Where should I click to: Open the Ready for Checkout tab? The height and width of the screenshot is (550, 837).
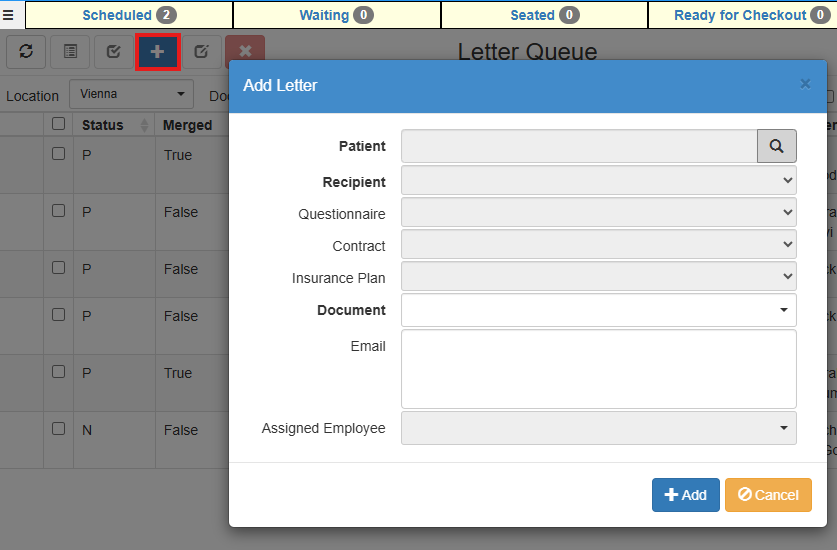coord(741,15)
